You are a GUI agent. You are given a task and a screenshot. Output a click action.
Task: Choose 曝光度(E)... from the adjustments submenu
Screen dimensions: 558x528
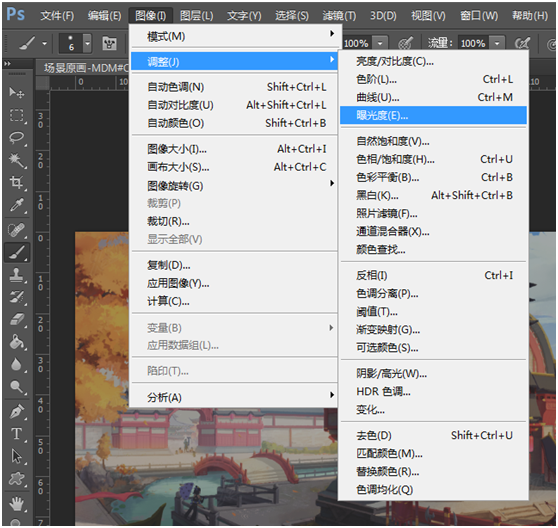(x=433, y=115)
